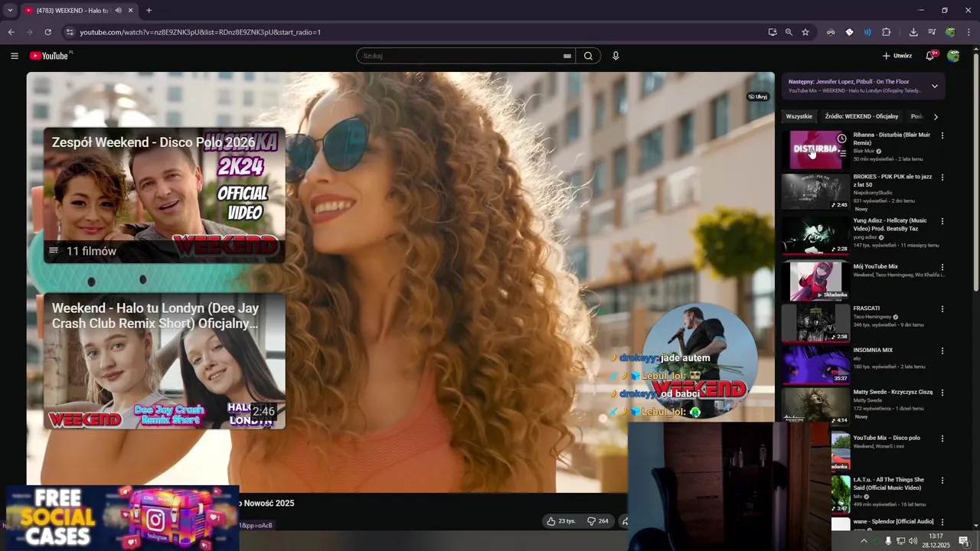Image resolution: width=980 pixels, height=551 pixels.
Task: Select the Źródło: WEEKEND - Oficjalny chip
Action: 861,116
